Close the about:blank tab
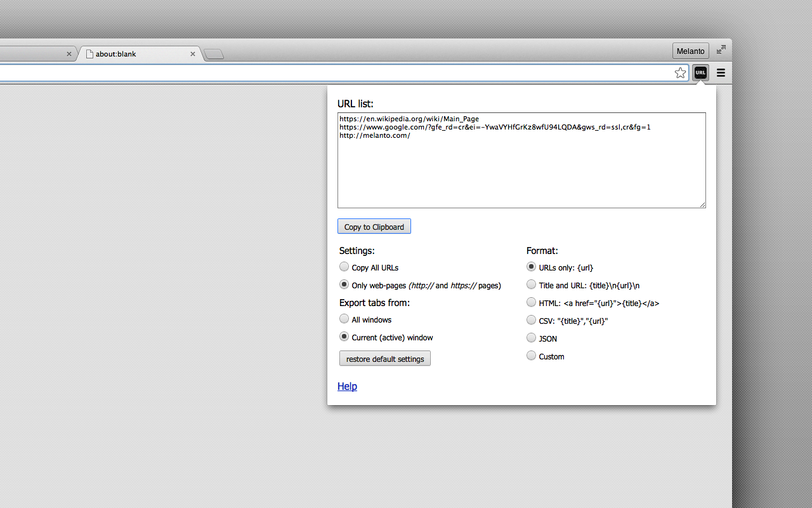812x508 pixels. 193,54
